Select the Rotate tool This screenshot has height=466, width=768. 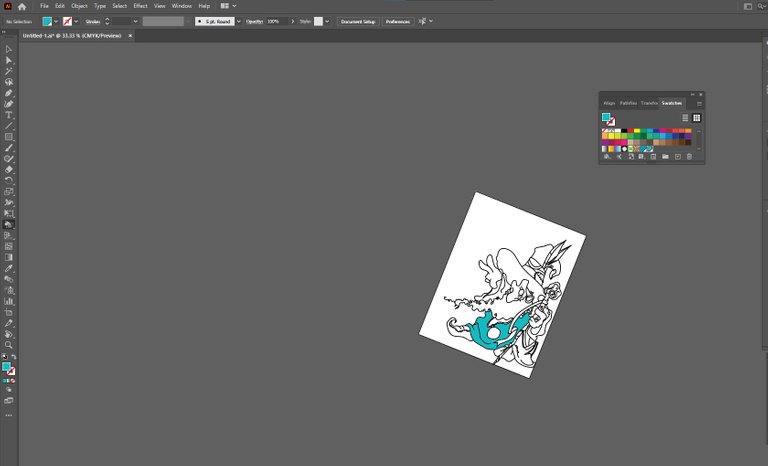point(8,180)
